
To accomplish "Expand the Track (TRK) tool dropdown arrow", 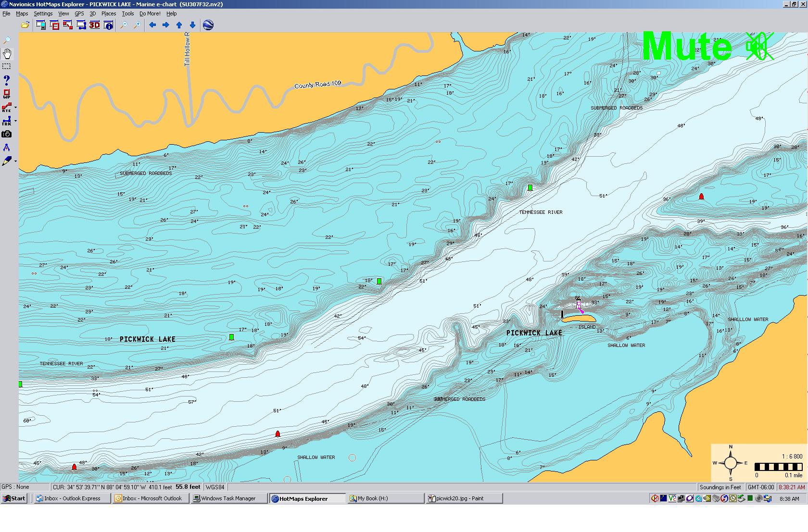I will (x=16, y=121).
